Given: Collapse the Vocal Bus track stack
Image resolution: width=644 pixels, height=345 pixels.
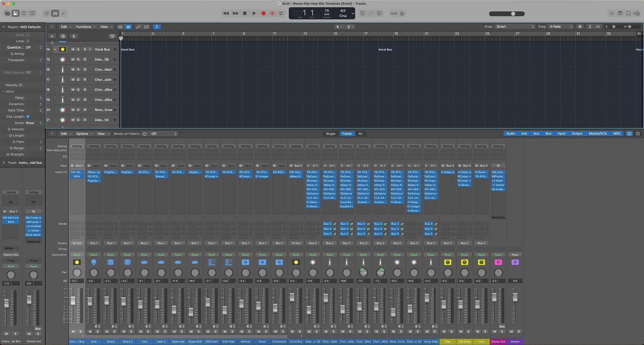Looking at the screenshot, I should (x=55, y=49).
